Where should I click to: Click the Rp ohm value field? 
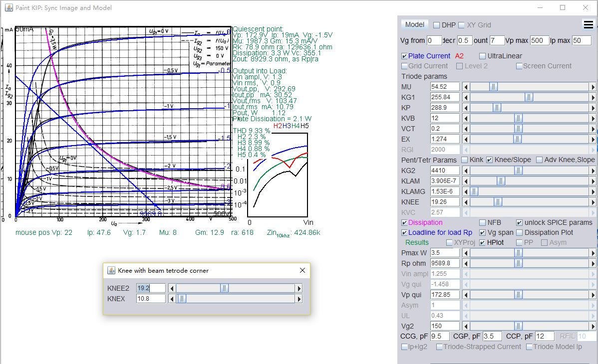coord(445,263)
